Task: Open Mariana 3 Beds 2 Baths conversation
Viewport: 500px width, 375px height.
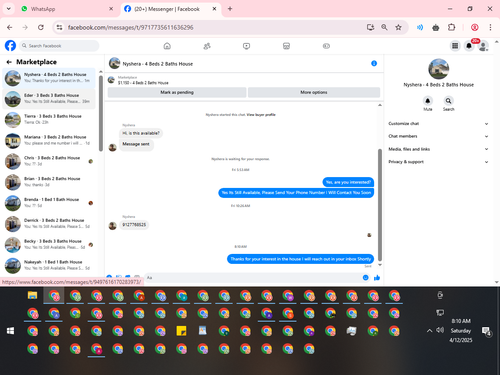Action: tap(49, 140)
